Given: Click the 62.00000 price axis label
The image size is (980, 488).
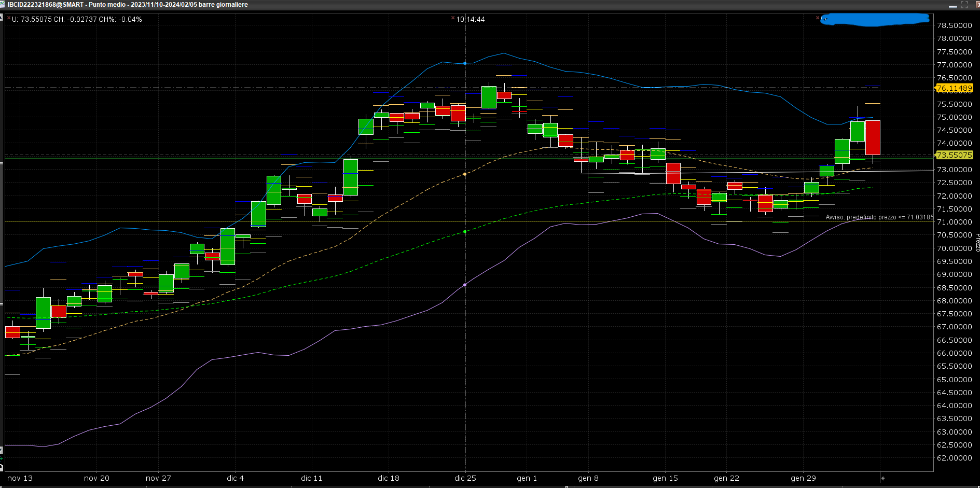Looking at the screenshot, I should pos(954,458).
